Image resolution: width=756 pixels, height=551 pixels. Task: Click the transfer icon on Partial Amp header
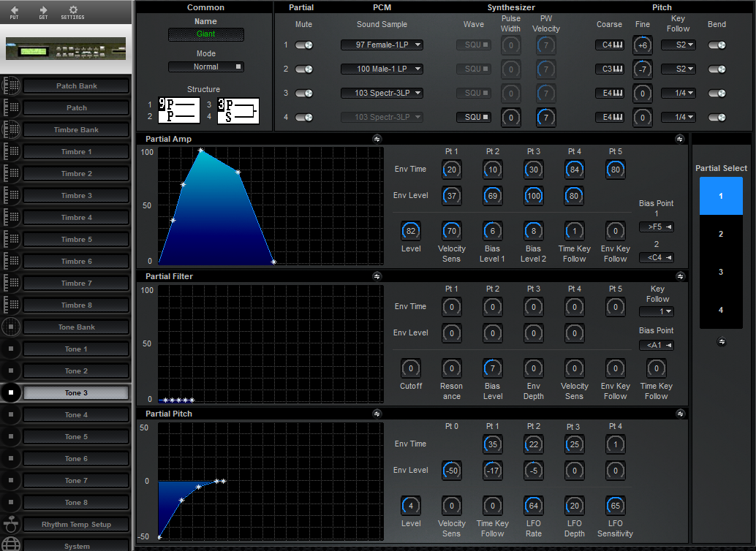(377, 138)
